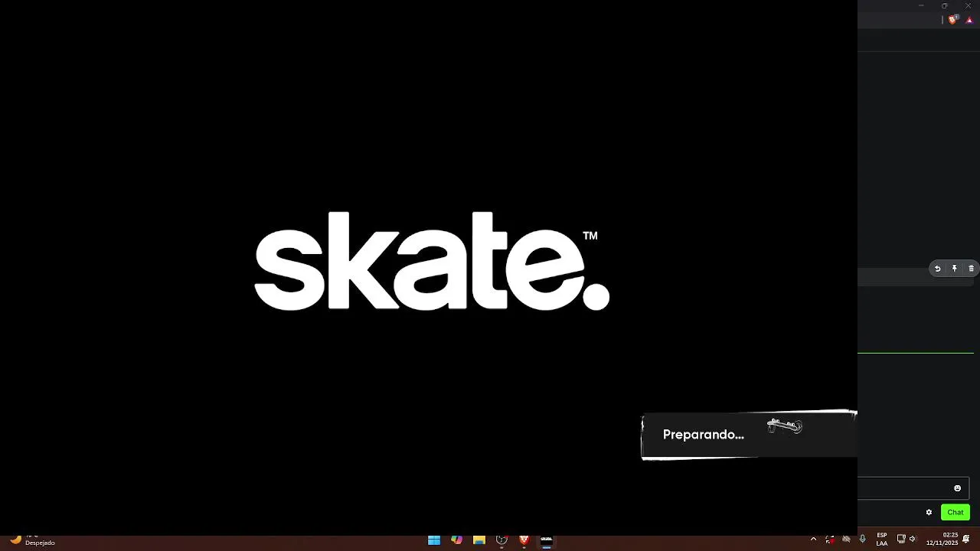Click the microphone icon in the system tray
This screenshot has height=551, width=980.
click(x=863, y=540)
